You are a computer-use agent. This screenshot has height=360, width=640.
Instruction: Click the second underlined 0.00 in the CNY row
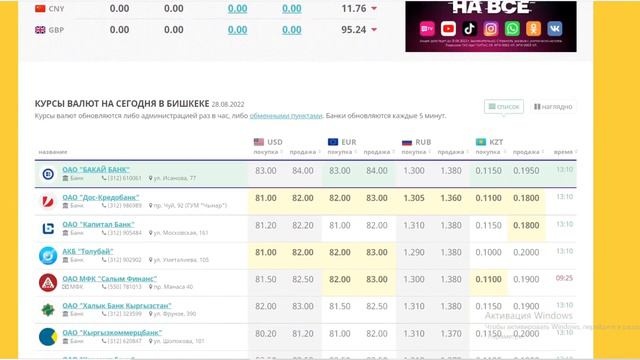pyautogui.click(x=292, y=9)
